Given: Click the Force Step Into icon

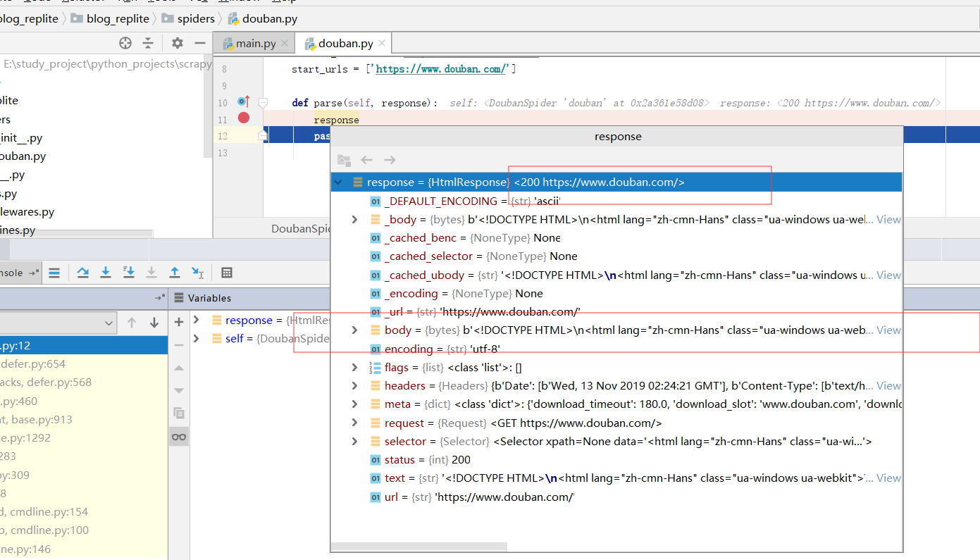Looking at the screenshot, I should coord(151,273).
